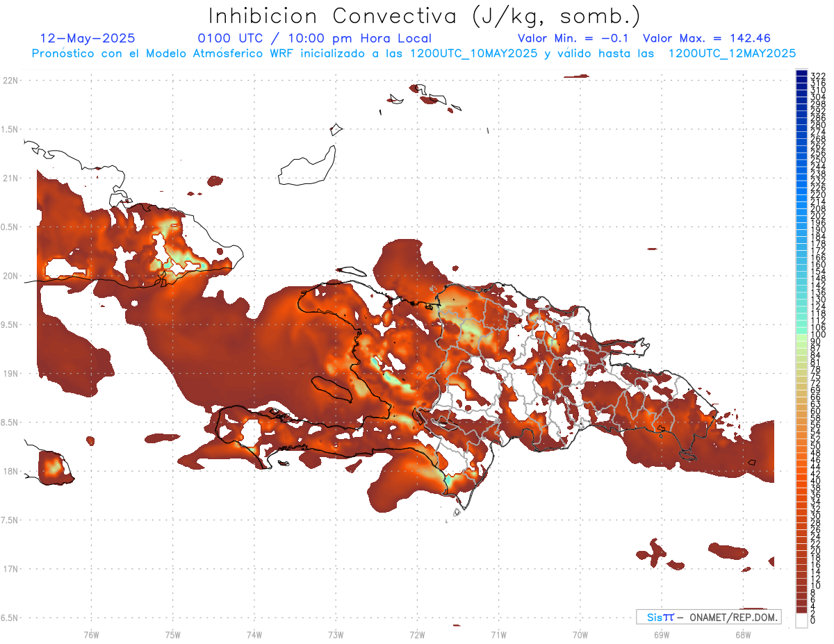This screenshot has width=834, height=644.
Task: Click the time '0100 UTC / 10:00 pm Hora Local'
Action: [315, 39]
